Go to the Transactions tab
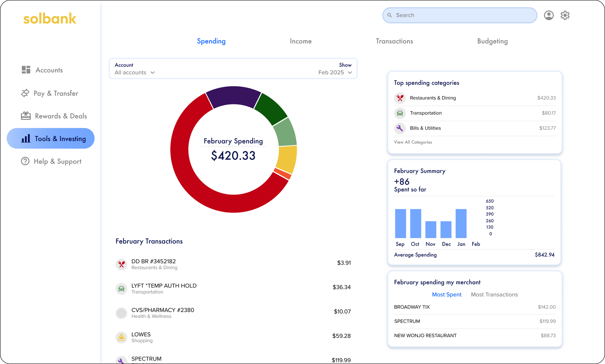Screen dimensions: 605x364 pyautogui.click(x=394, y=41)
